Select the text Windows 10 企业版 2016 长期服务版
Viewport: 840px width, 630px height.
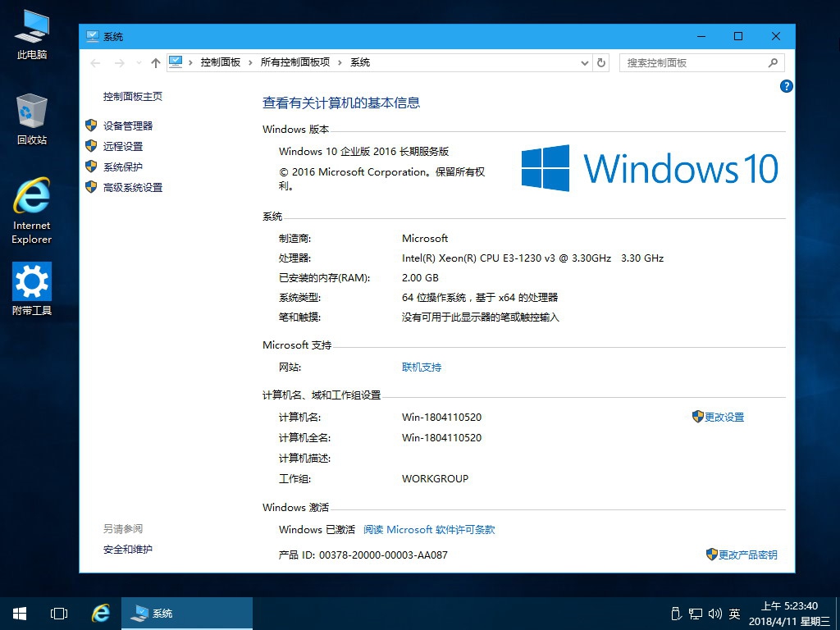363,152
